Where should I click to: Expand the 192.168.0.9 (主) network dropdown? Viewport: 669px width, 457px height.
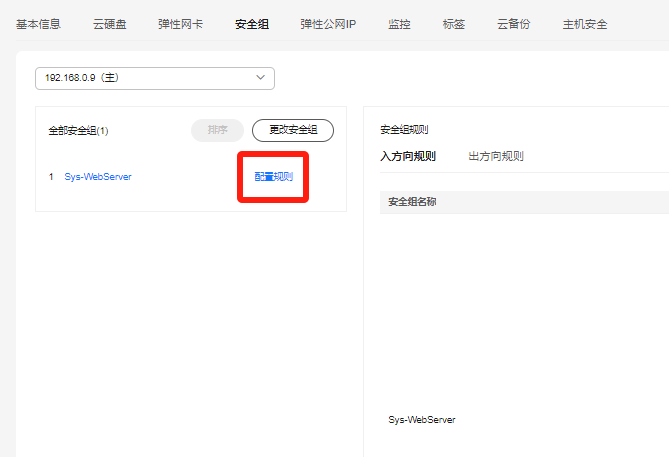(x=155, y=78)
